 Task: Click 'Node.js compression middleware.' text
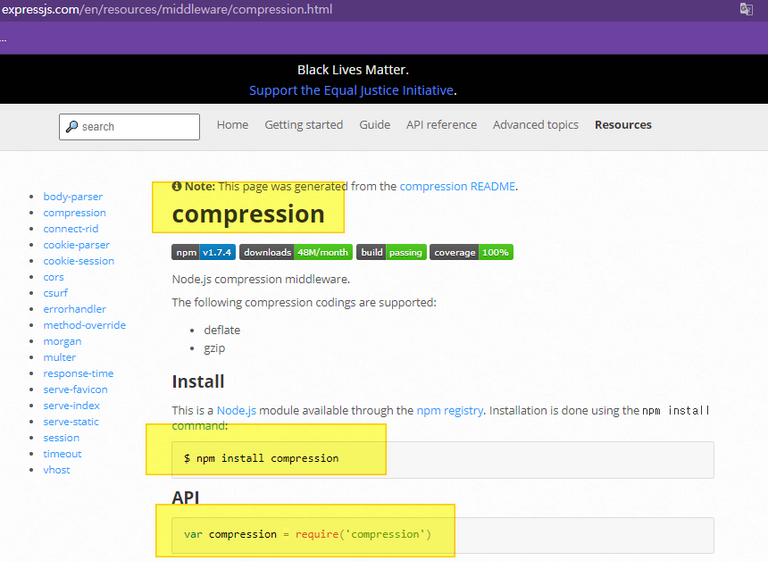261,279
